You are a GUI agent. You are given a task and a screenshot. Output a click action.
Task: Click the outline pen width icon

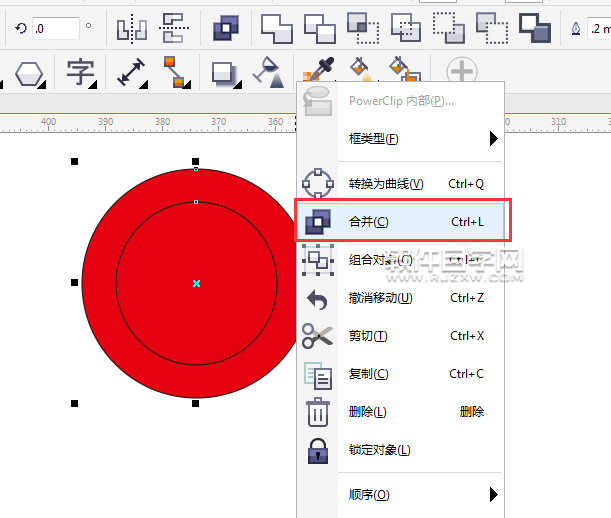(576, 28)
